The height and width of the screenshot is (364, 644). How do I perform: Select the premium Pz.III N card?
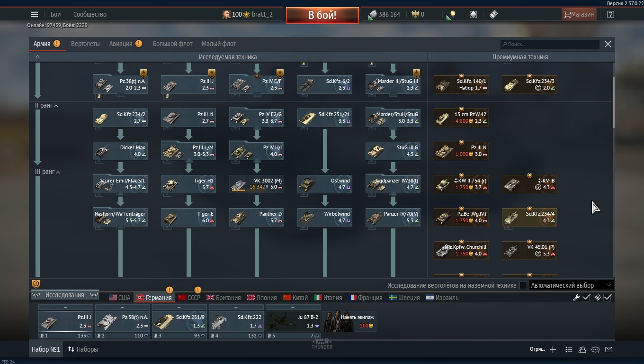coord(461,151)
